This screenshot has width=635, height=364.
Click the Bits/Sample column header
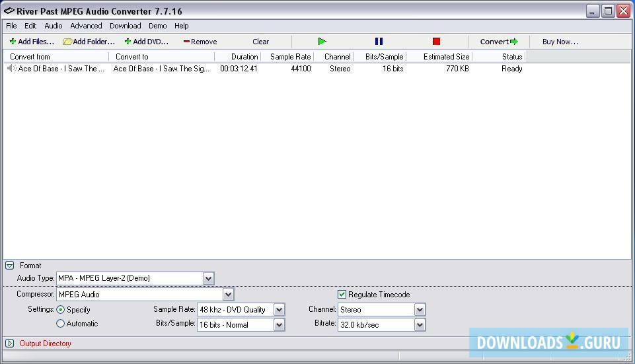point(380,57)
